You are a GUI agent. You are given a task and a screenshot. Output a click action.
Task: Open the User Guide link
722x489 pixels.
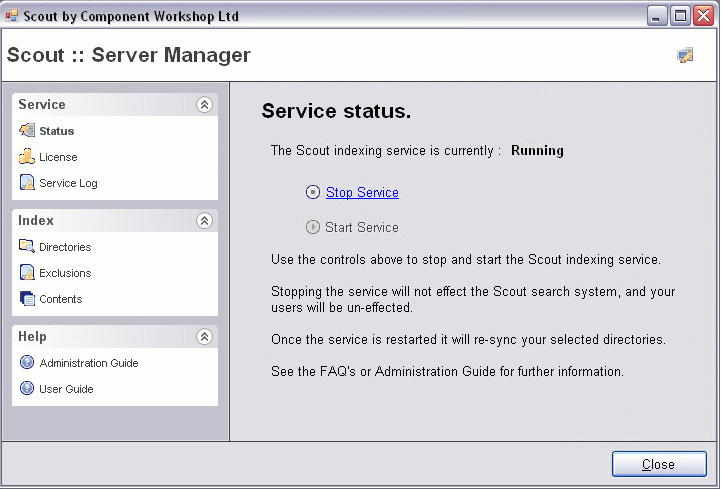coord(66,389)
